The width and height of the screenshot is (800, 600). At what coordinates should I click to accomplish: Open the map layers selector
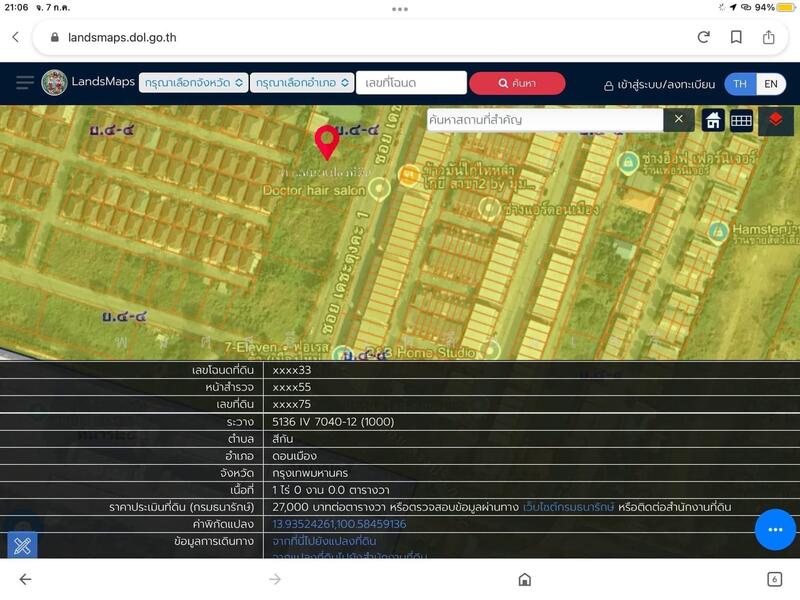[776, 120]
